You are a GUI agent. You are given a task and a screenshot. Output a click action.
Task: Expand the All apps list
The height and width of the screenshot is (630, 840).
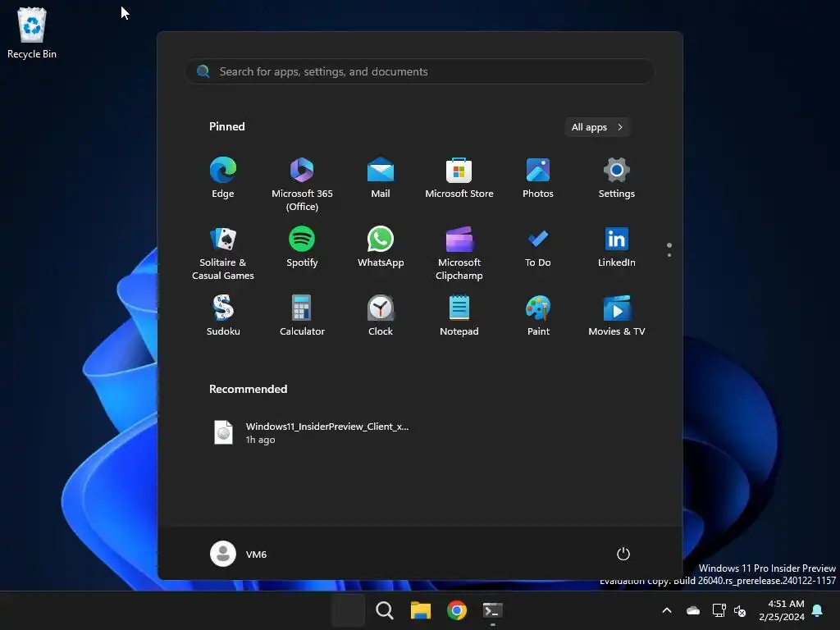(x=597, y=127)
